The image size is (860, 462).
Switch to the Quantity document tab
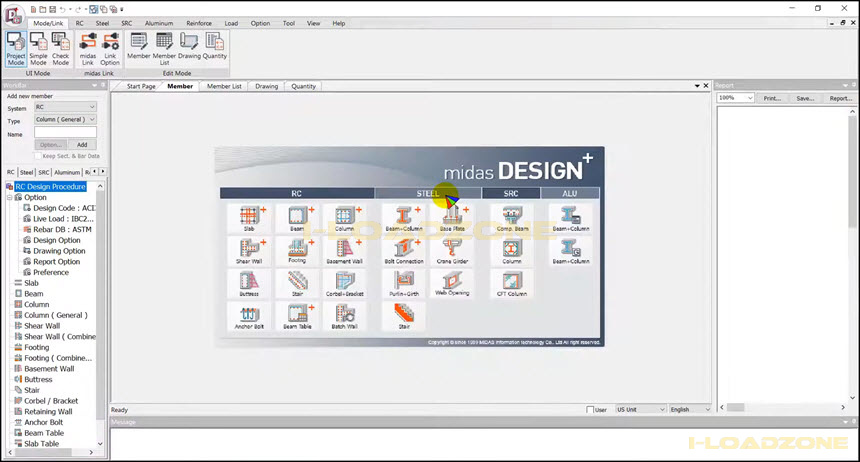coord(303,86)
